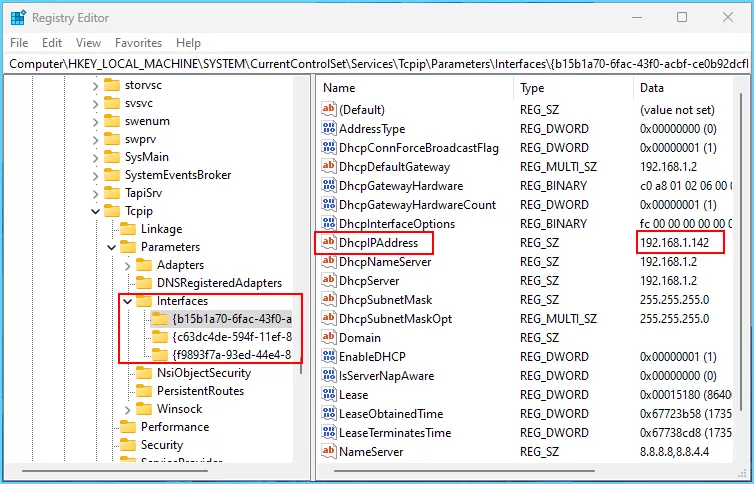Viewport: 754px width, 484px height.
Task: Select the {b15b1a70-6fac-43f0-a interface key
Action: 232,319
